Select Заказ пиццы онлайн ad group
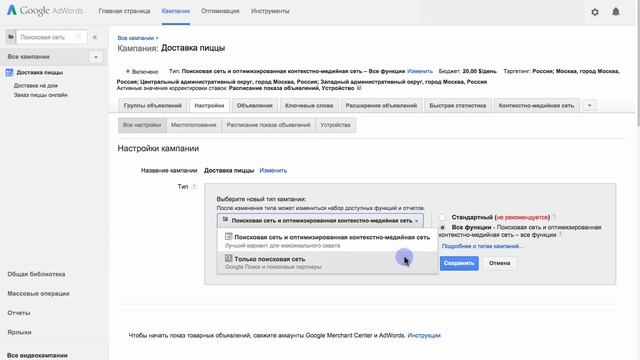640x360 pixels. tap(40, 95)
